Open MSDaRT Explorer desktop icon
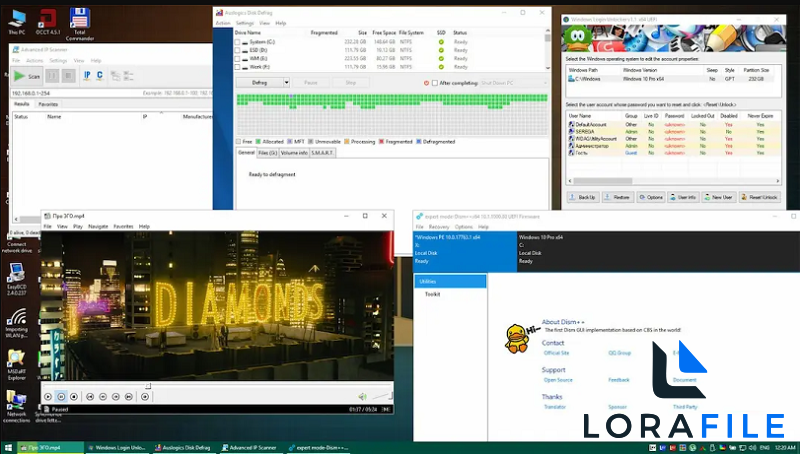This screenshot has width=800, height=454. (x=16, y=365)
